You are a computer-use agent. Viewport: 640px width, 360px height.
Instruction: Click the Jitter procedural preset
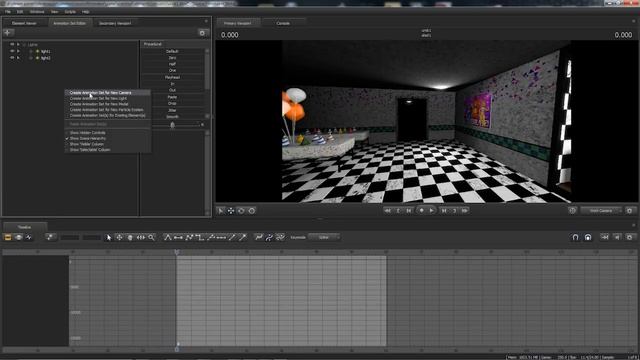[172, 110]
